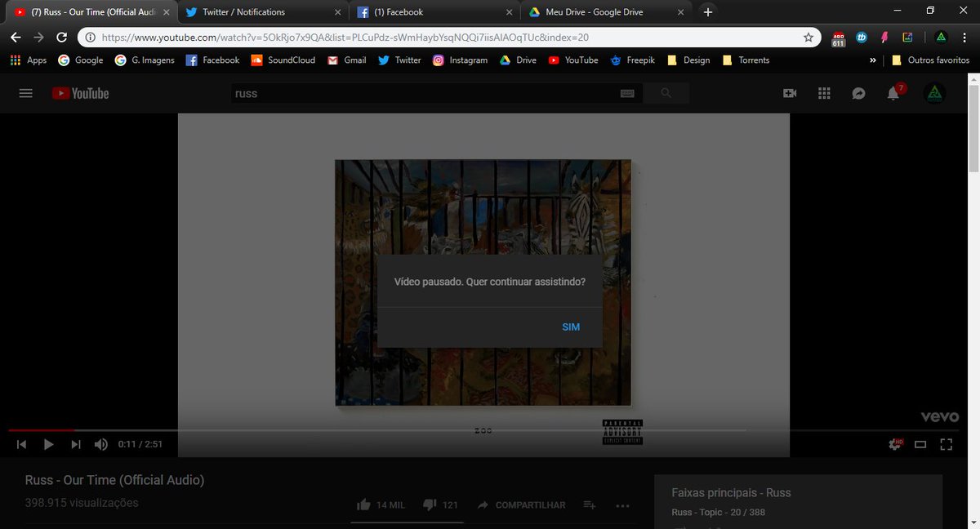Open Apps bookmark shortcut
This screenshot has height=529, width=980.
tap(29, 60)
